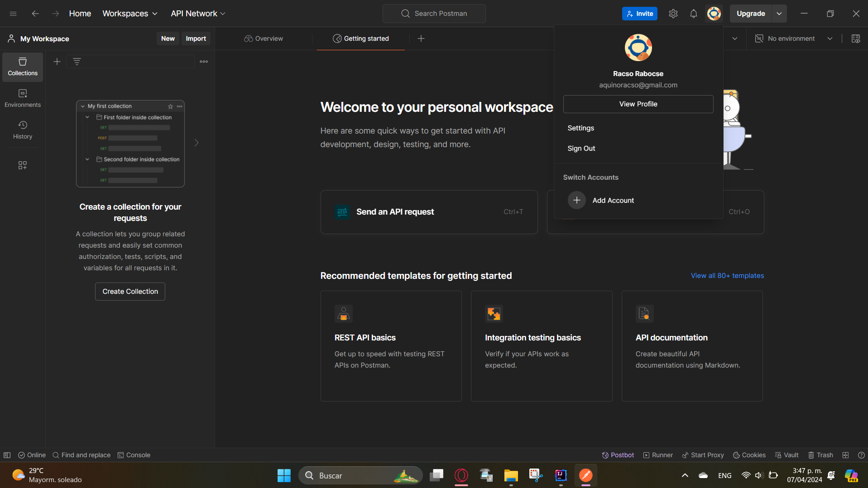Viewport: 868px width, 488px height.
Task: Click the New button
Action: coord(168,38)
